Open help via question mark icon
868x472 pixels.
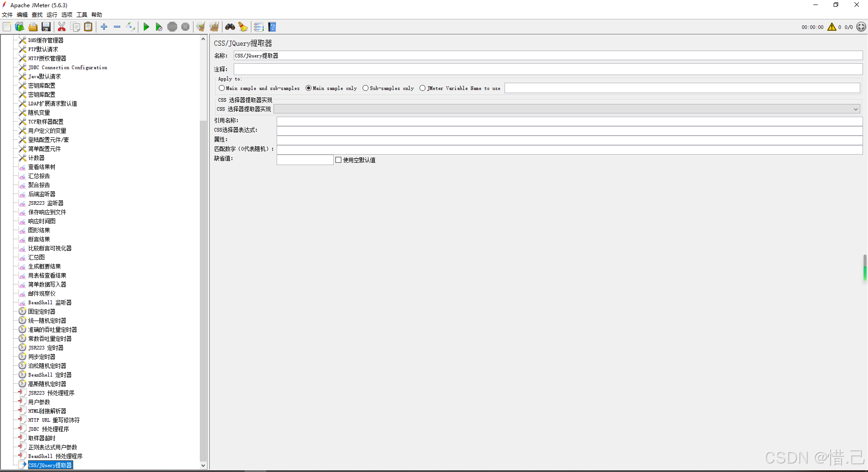tap(272, 27)
